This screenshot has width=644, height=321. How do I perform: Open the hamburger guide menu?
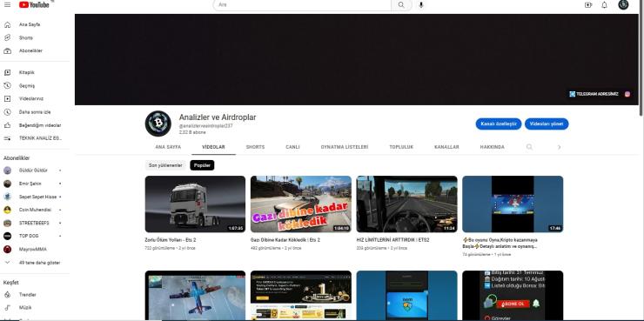pyautogui.click(x=7, y=4)
